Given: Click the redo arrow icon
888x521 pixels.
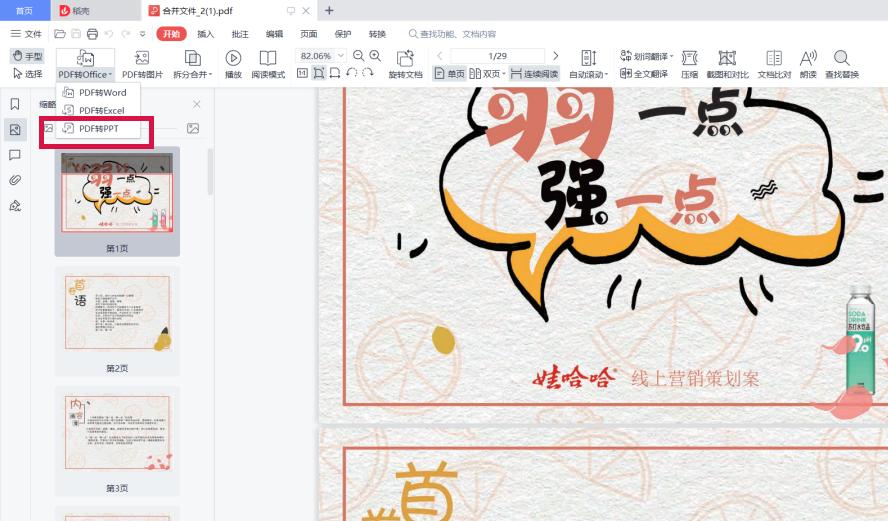Looking at the screenshot, I should click(x=125, y=34).
